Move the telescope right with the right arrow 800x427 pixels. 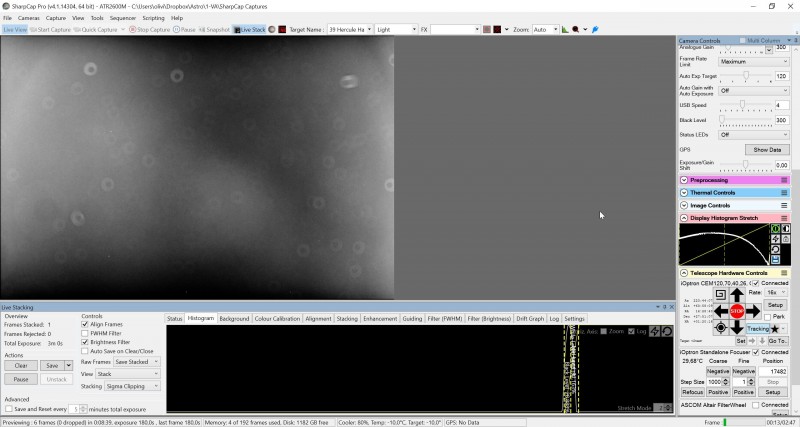click(x=753, y=311)
